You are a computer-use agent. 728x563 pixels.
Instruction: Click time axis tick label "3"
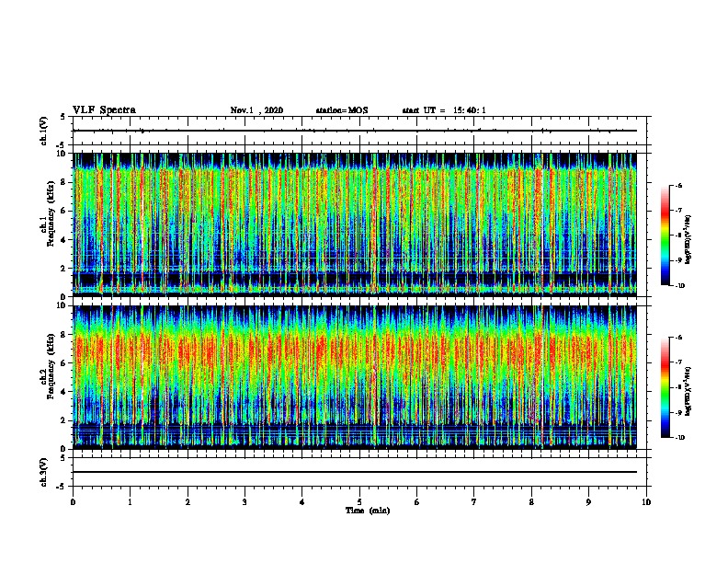coord(245,502)
